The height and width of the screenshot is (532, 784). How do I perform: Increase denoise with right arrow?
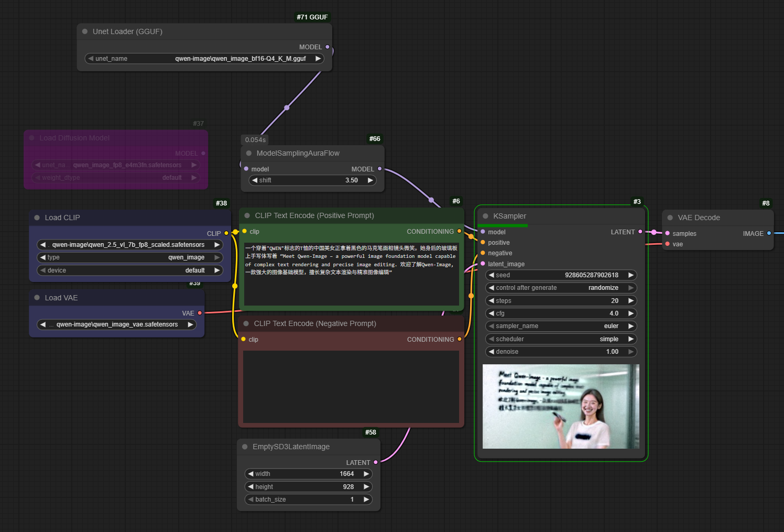(631, 352)
